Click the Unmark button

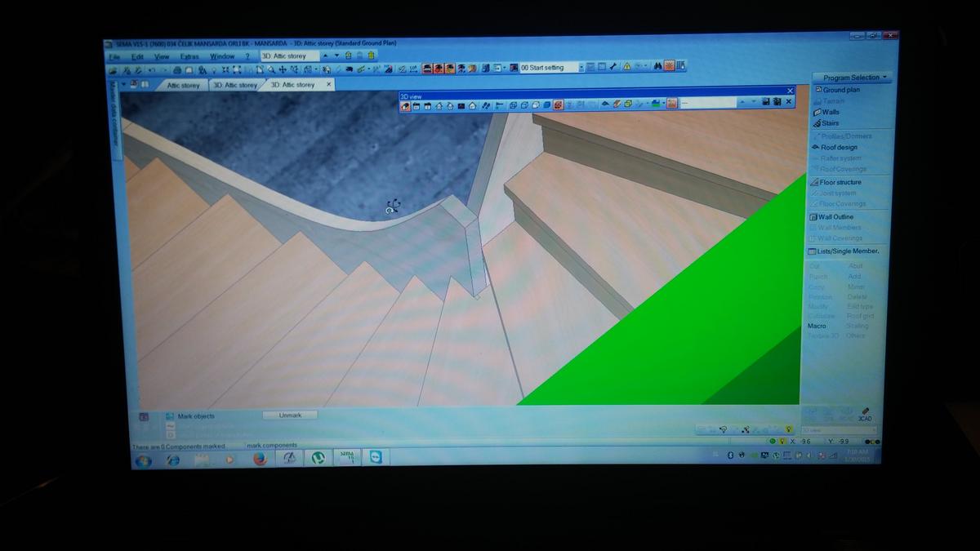pos(290,415)
